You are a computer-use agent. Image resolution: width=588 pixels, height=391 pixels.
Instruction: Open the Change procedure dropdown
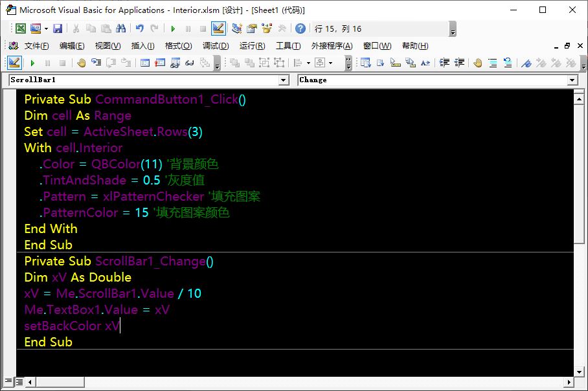pos(572,80)
